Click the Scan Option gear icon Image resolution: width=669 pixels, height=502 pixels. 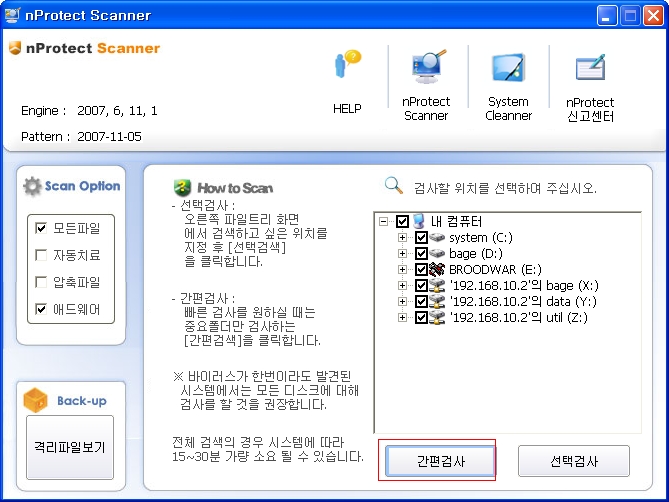tap(32, 186)
